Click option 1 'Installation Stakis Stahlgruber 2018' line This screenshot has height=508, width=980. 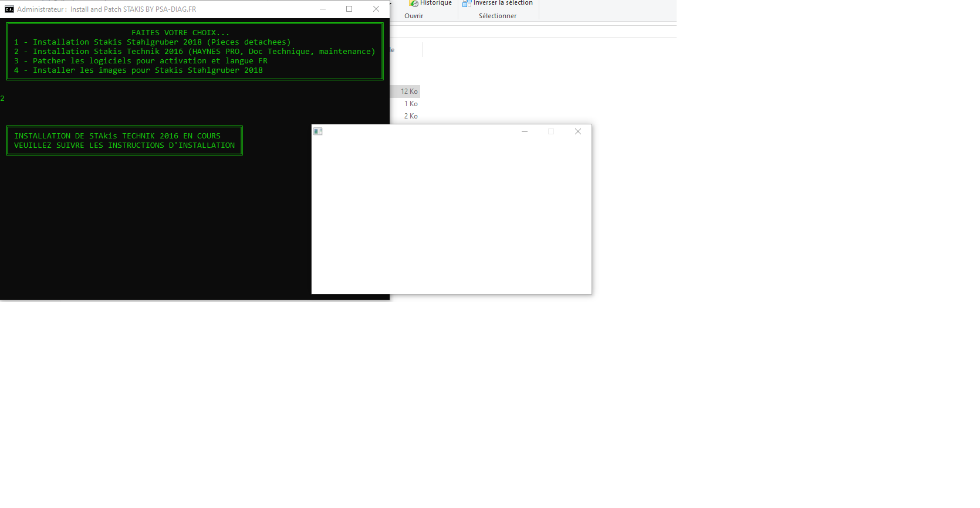(153, 42)
